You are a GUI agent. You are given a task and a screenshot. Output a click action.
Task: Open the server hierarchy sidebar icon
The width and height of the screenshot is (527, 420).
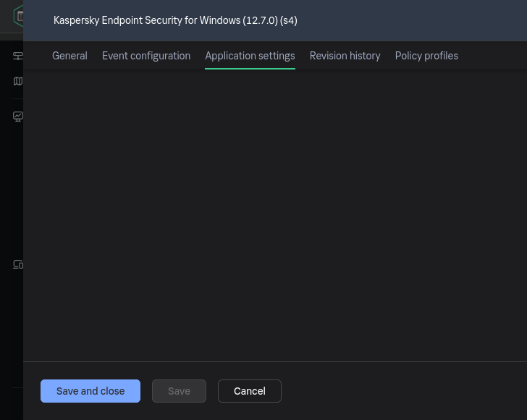[x=18, y=56]
